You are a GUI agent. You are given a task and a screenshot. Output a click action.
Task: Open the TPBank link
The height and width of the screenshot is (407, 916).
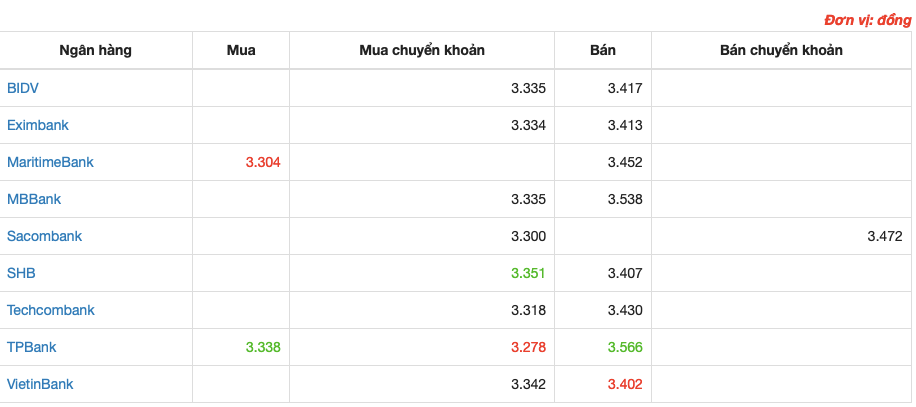coord(32,347)
